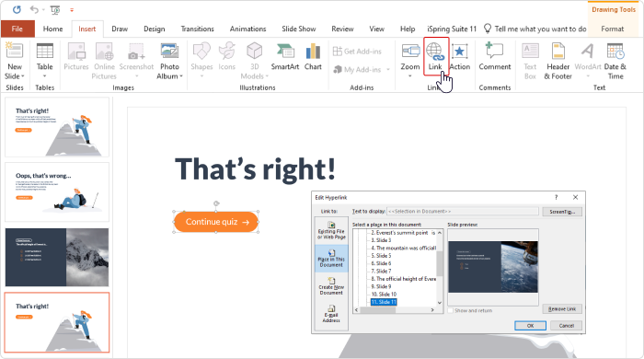Open the View tab
The height and width of the screenshot is (359, 644).
click(x=376, y=29)
